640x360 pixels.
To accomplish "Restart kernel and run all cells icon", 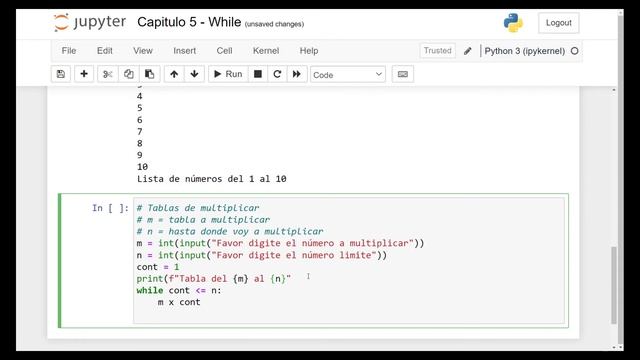I will pos(297,74).
